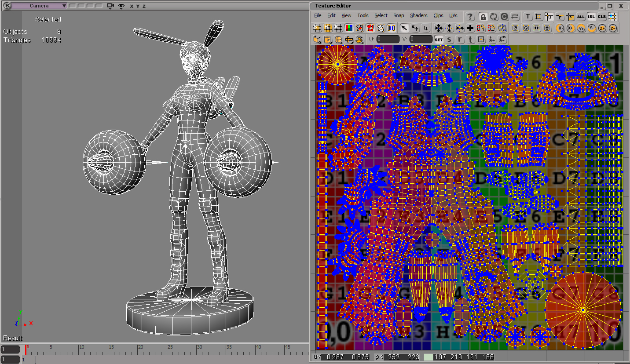630x364 pixels.
Task: Click the refresh arrows icon
Action: (494, 17)
